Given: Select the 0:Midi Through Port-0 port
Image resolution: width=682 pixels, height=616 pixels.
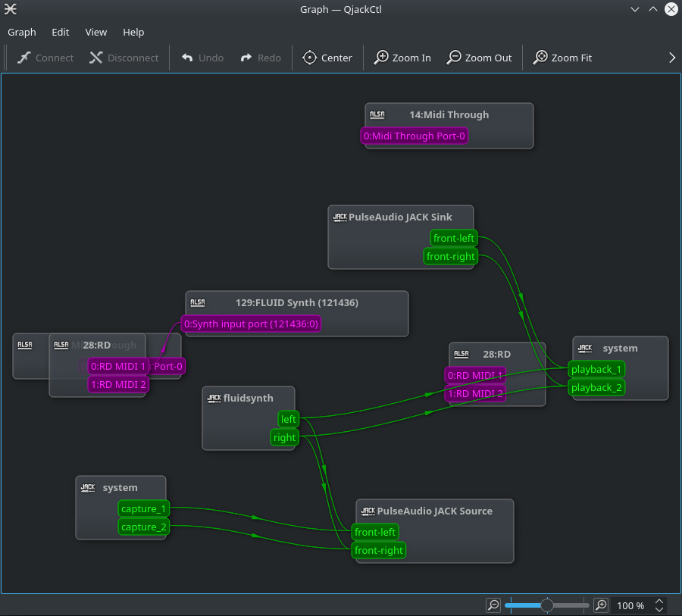Looking at the screenshot, I should pyautogui.click(x=414, y=136).
